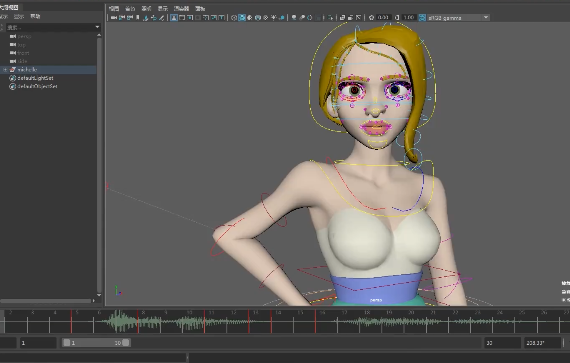Click the playback range slider bar
This screenshot has width=570, height=363.
click(96, 343)
